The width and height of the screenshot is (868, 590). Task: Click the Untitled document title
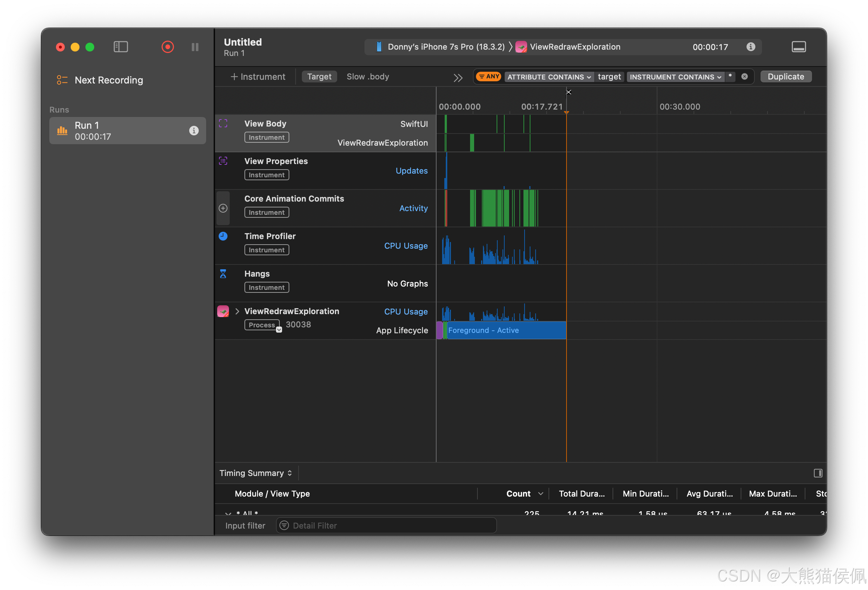point(242,42)
